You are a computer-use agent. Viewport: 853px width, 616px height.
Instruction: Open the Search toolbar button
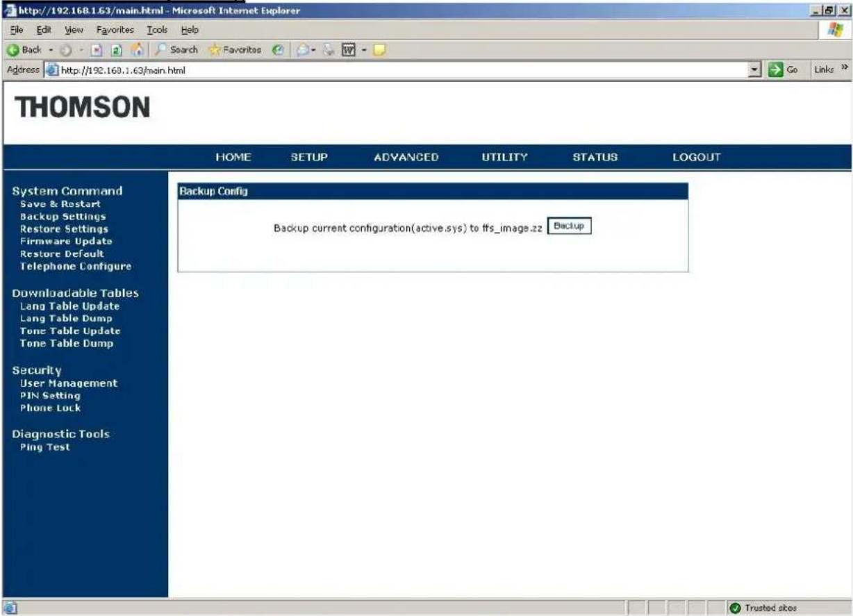tap(177, 50)
